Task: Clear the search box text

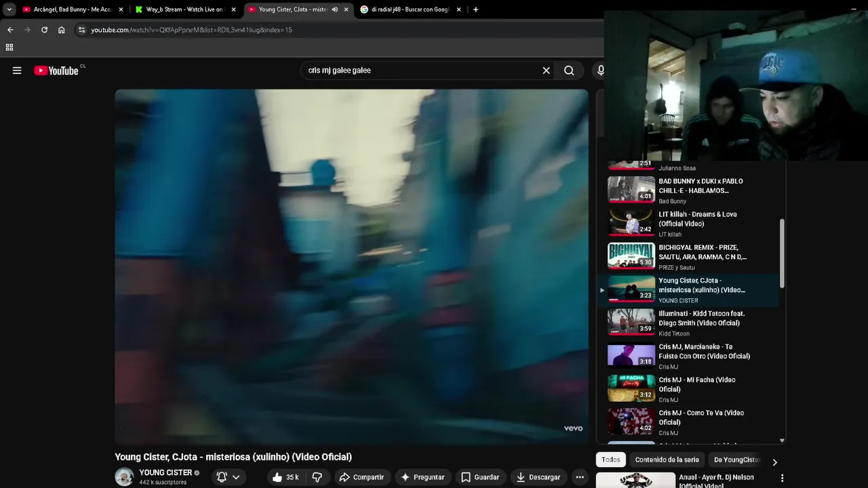Action: click(546, 70)
